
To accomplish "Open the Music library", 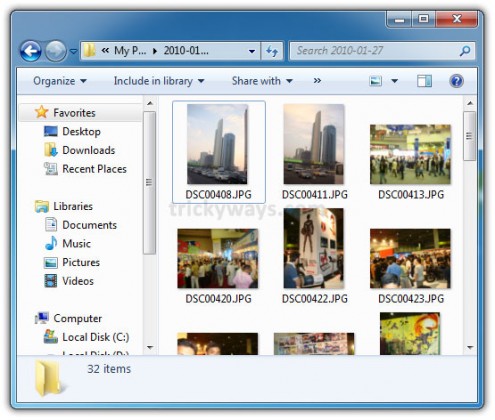I will pos(76,243).
